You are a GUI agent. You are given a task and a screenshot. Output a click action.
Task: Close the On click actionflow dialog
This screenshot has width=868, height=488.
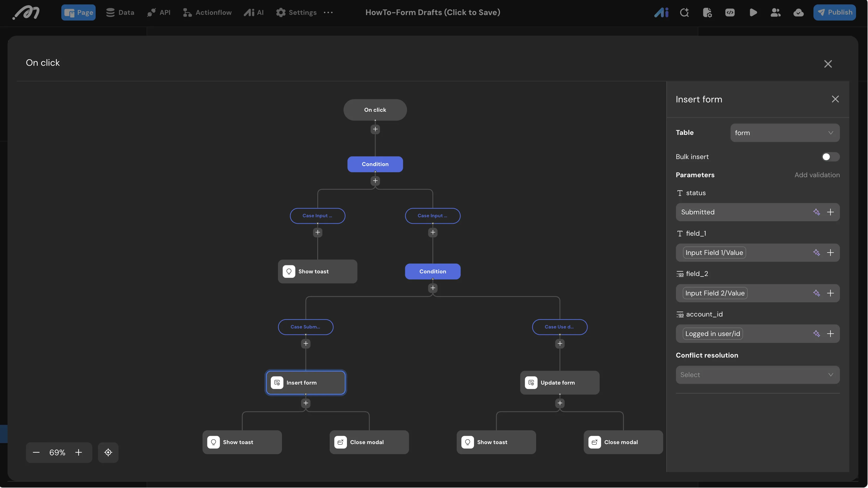click(x=828, y=64)
